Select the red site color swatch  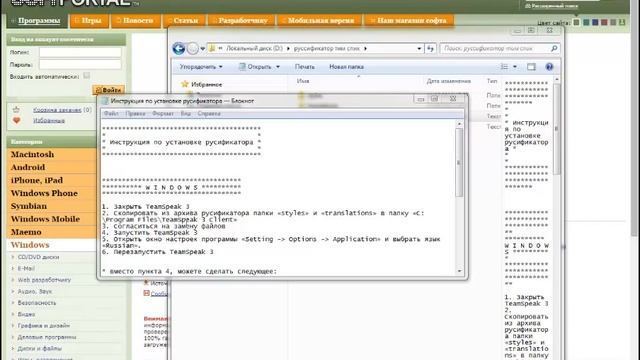click(x=604, y=22)
